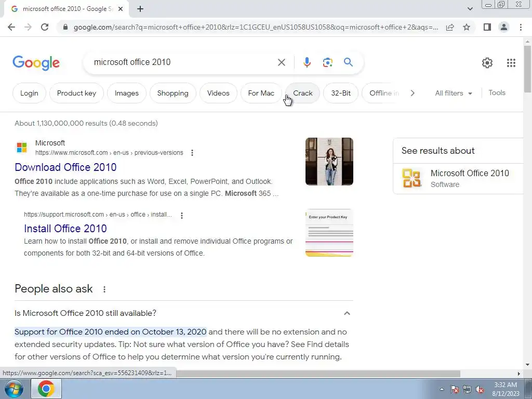Click the vertical scrollbar down arrow
This screenshot has width=532, height=399.
527,365
